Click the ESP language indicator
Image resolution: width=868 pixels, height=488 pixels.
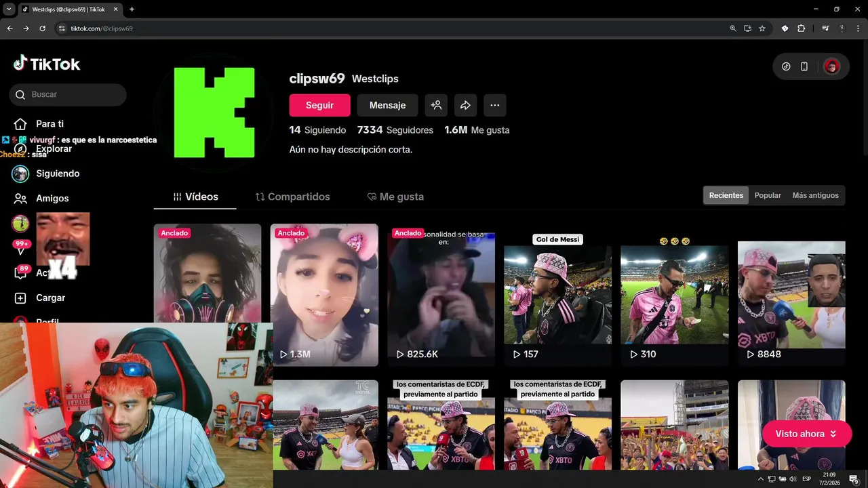(x=806, y=479)
